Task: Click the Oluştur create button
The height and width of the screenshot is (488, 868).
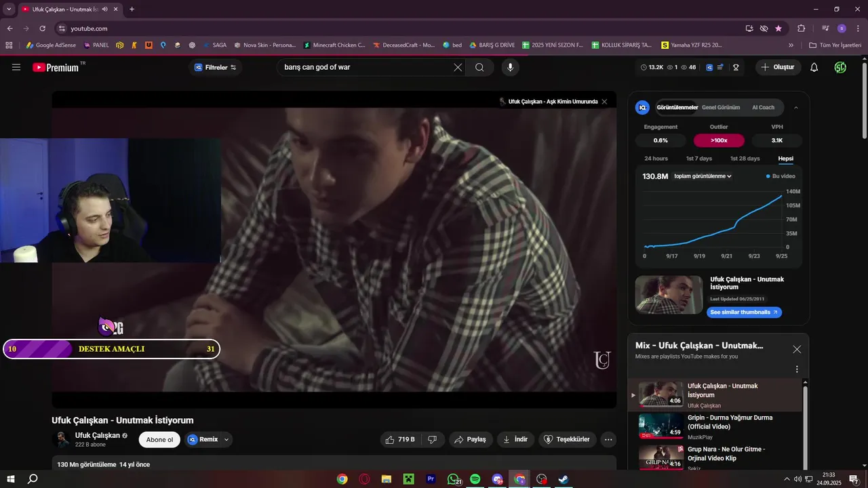Action: [x=778, y=67]
